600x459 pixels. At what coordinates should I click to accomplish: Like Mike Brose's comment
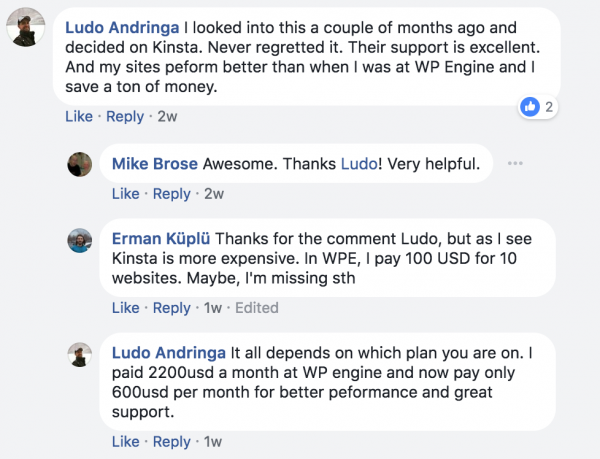pos(126,194)
